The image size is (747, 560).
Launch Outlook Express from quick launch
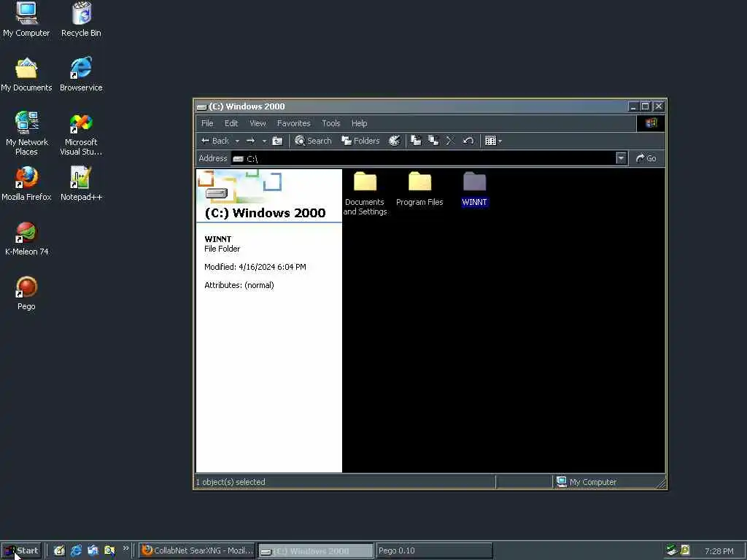(93, 551)
